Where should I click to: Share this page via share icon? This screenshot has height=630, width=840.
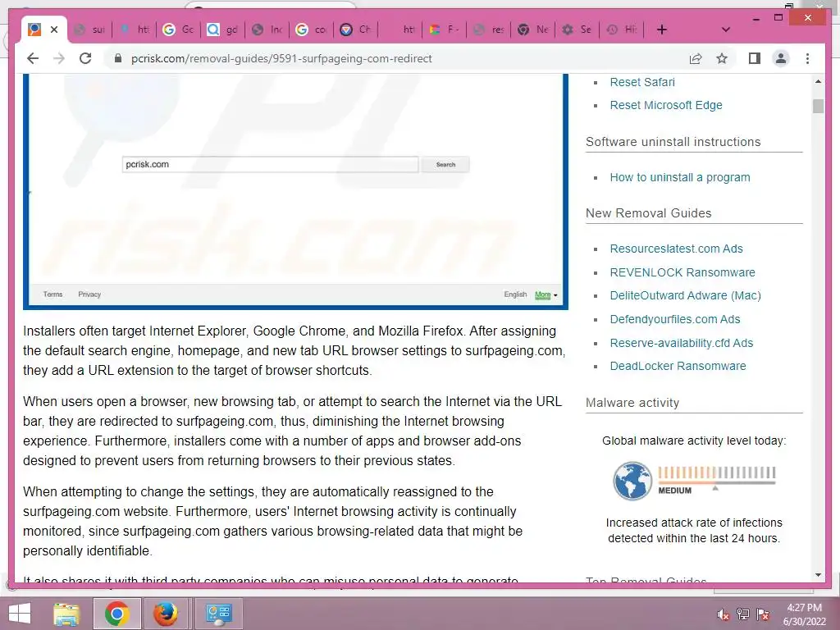click(x=696, y=58)
